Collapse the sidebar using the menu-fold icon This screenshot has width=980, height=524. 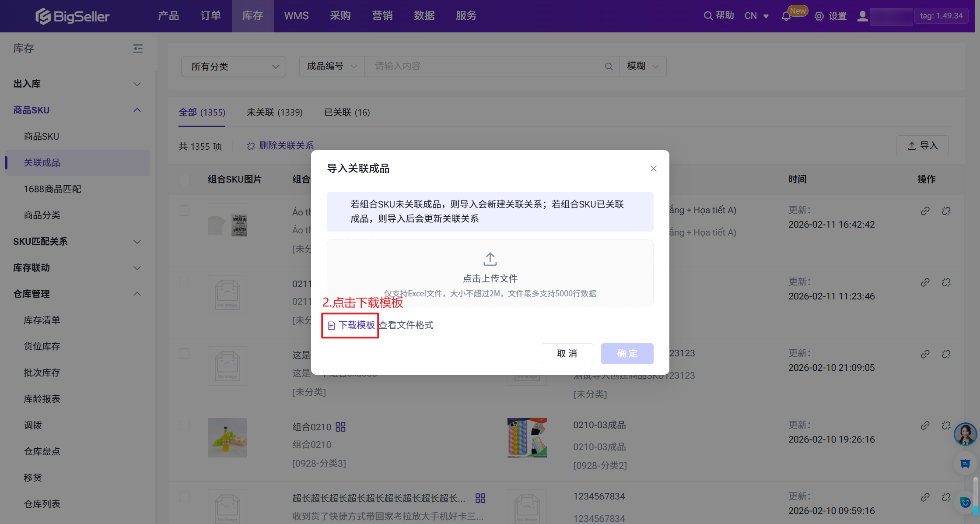click(138, 49)
